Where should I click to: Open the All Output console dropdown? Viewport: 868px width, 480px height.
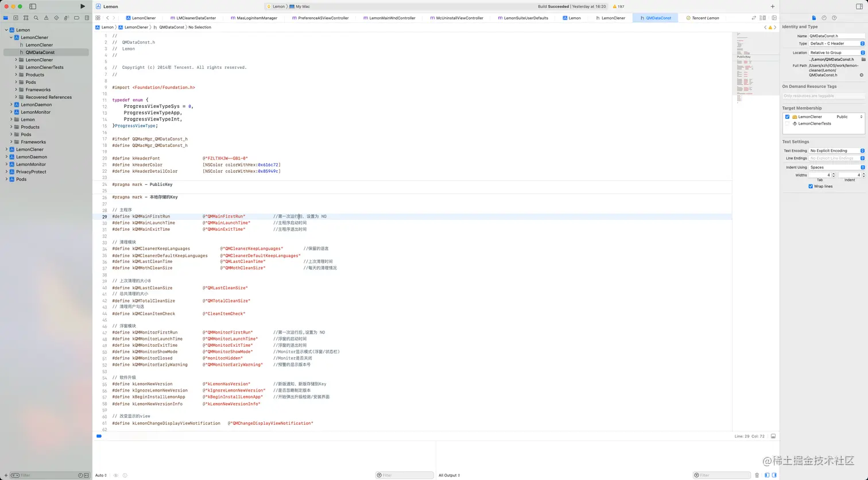click(x=449, y=475)
